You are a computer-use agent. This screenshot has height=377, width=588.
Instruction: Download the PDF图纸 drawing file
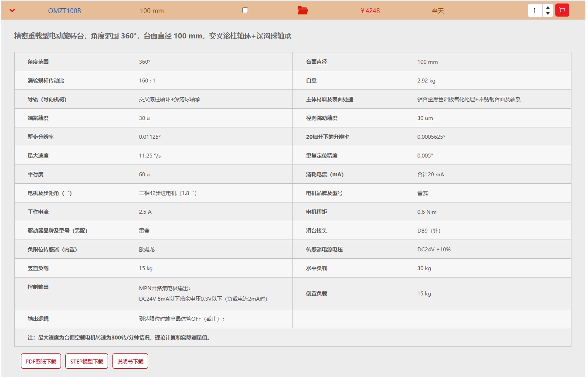(41, 361)
